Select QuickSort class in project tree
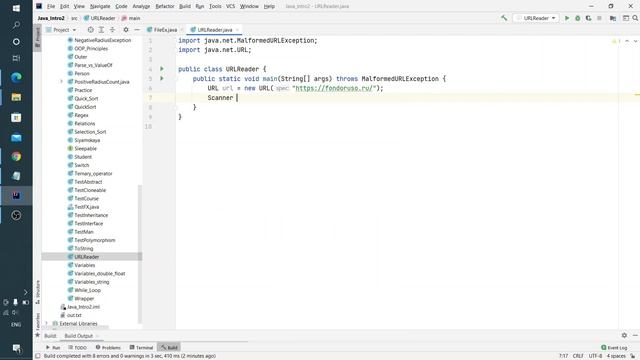This screenshot has width=640, height=360. coord(85,107)
